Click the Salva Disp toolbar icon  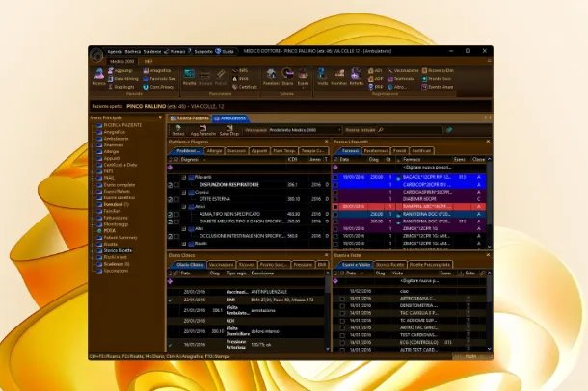229,130
